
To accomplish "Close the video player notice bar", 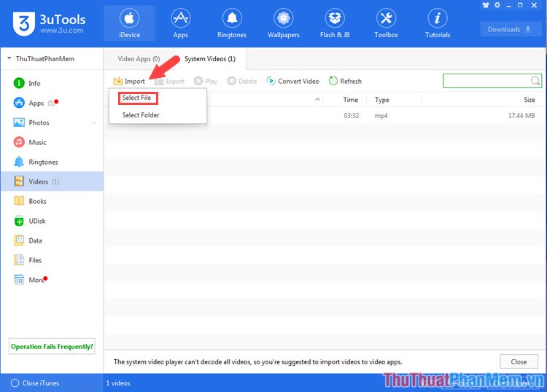I will [519, 361].
